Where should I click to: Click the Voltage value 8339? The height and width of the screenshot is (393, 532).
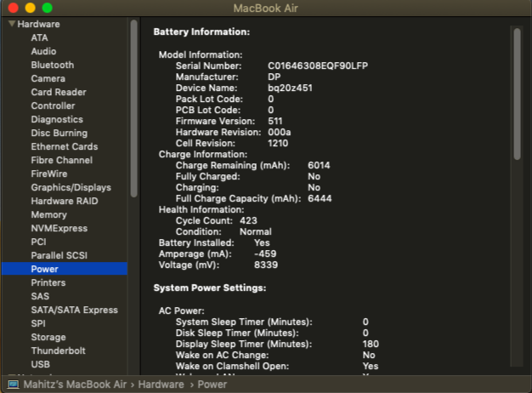coord(266,265)
